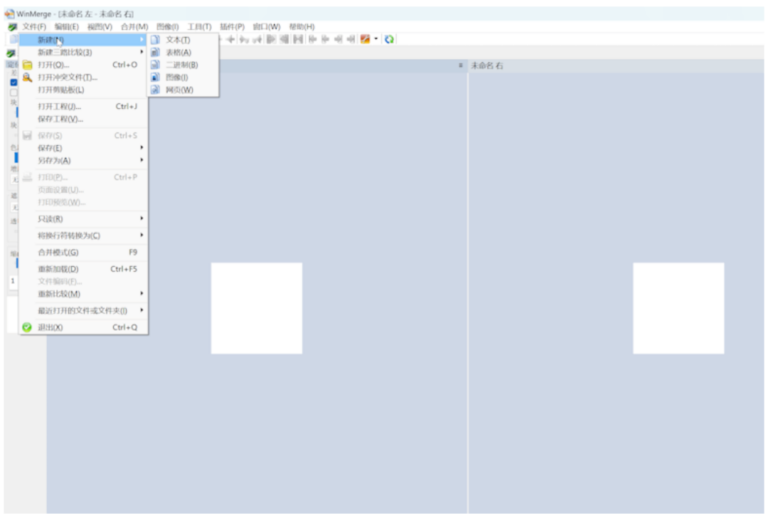Click the magnifier icon beside 打开冲突文件(T)
Screen dimensions: 768x518
pyautogui.click(x=27, y=77)
